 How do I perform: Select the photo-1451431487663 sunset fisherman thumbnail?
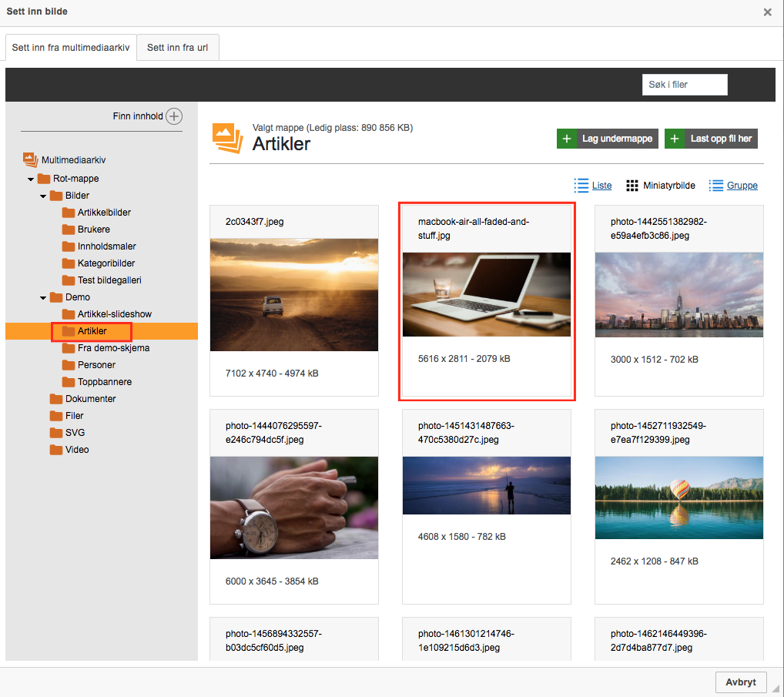pyautogui.click(x=487, y=485)
